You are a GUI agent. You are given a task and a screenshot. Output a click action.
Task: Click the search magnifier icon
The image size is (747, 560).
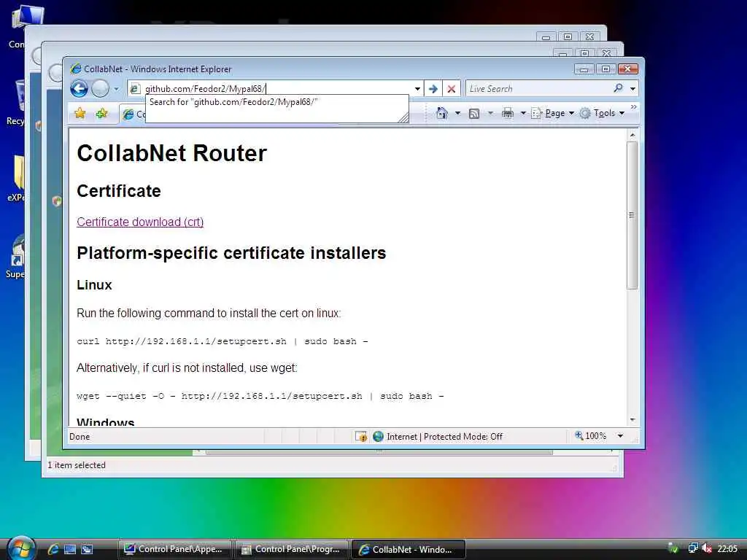coord(619,88)
